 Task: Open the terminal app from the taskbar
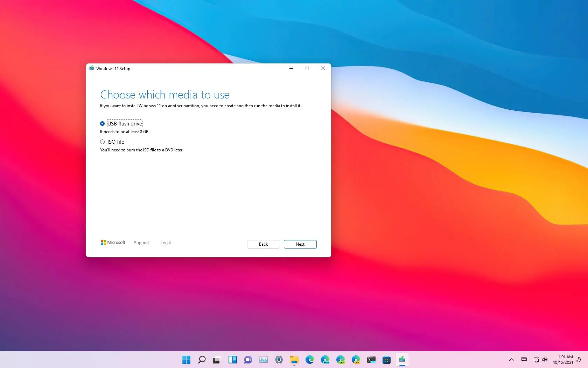(x=371, y=360)
